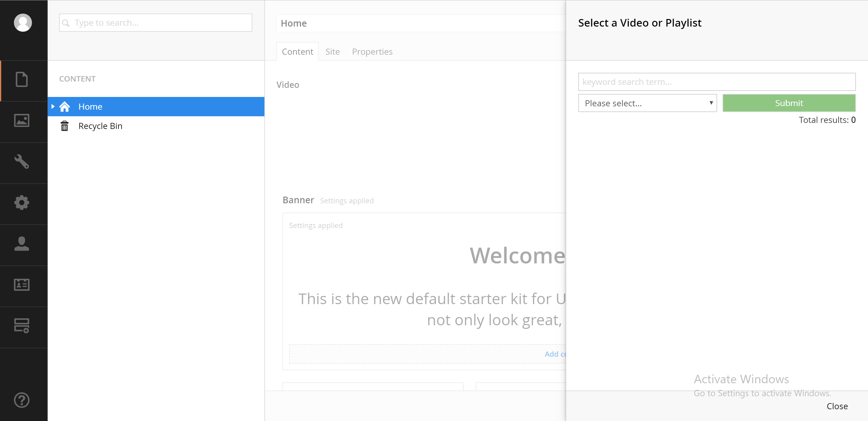Click the Total results text
Screen dimensions: 868x421
pos(827,120)
